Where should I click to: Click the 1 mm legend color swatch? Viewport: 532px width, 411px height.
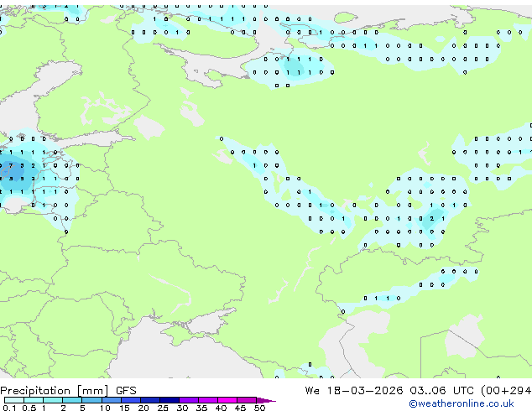coord(53,400)
